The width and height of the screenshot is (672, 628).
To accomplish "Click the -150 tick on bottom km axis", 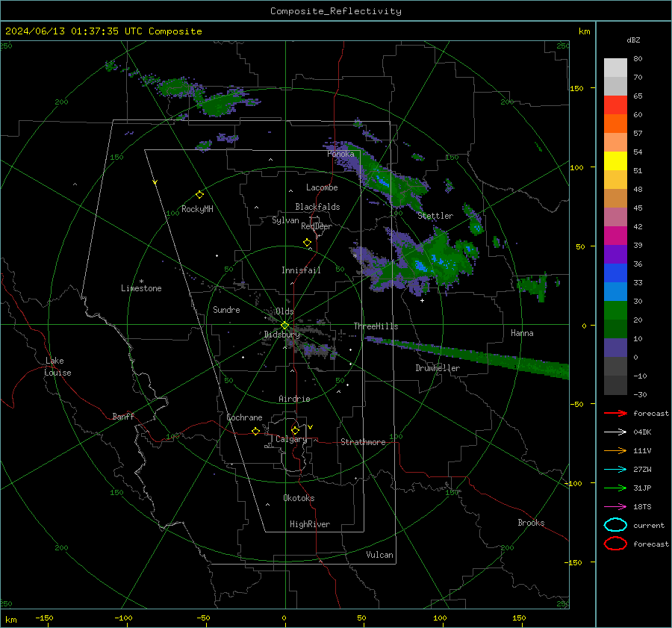I will coord(44,618).
